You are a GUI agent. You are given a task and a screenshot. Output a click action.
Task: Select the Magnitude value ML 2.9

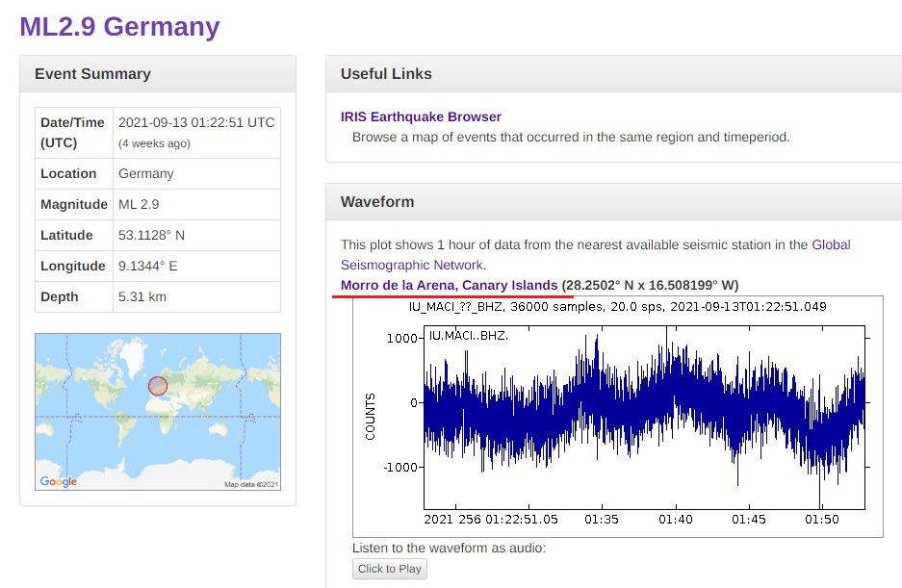pos(139,205)
